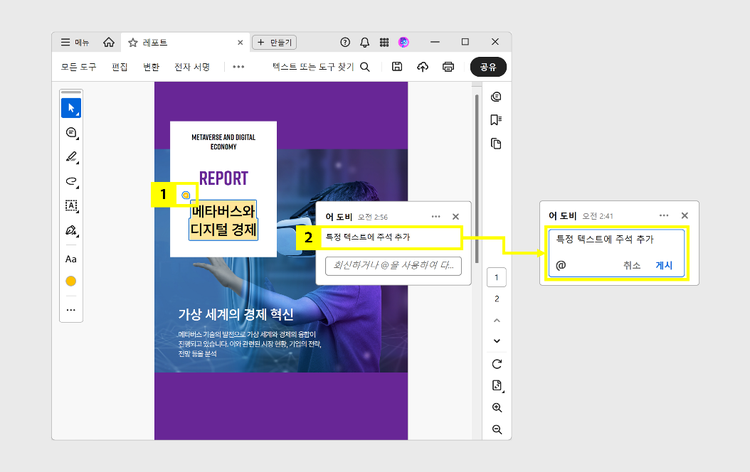Click the 만들기 create button
Viewport: 750px width, 472px height.
[275, 43]
